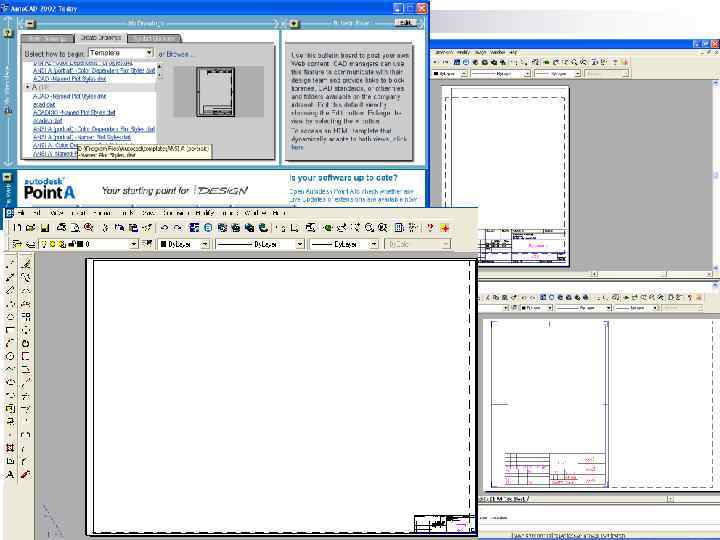
Task: Open linetype dropdown in top-right background window
Action: pyautogui.click(x=527, y=73)
